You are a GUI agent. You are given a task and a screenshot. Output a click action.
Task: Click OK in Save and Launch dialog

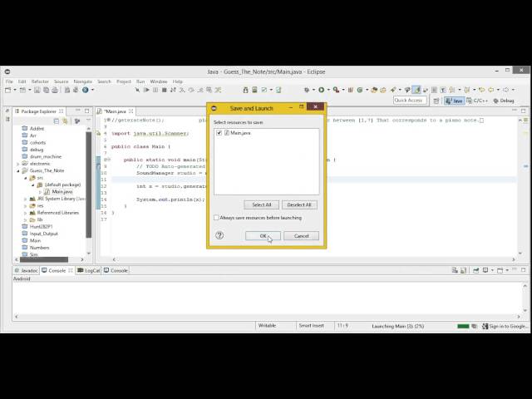pos(263,236)
